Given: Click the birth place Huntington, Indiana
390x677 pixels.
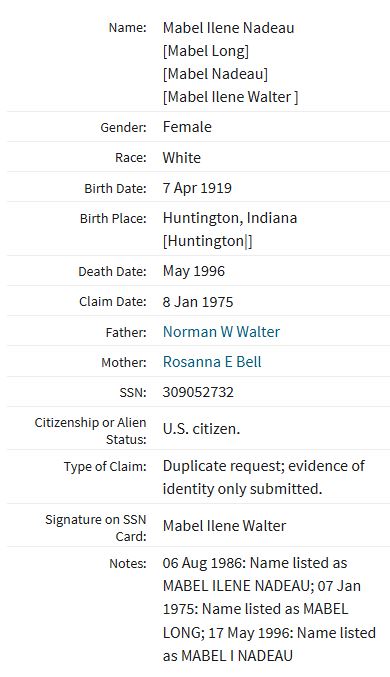Looking at the screenshot, I should [230, 218].
